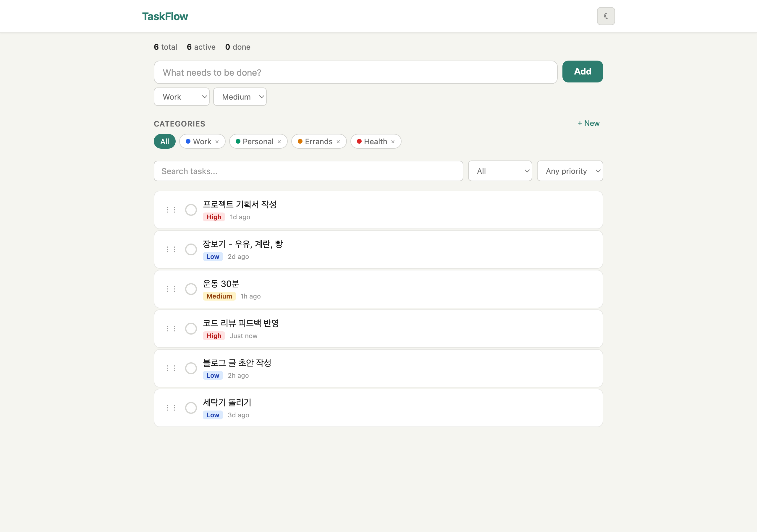Grab the drag handle of 세탁기 돌리기
Screen dimensions: 757x532
(171, 408)
